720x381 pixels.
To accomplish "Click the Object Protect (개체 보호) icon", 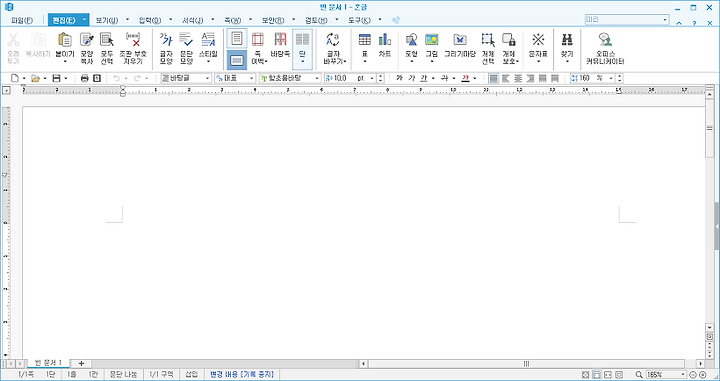I will 508,40.
